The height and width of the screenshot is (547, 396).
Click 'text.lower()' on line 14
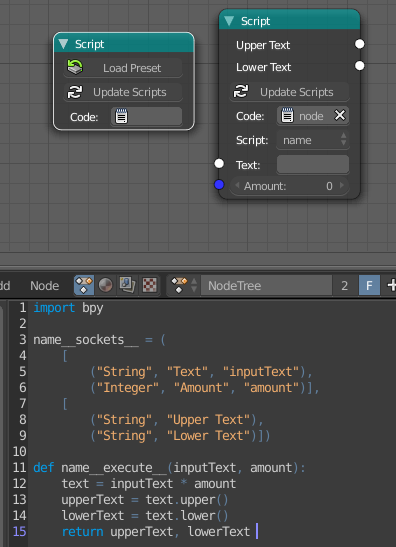coord(187,516)
